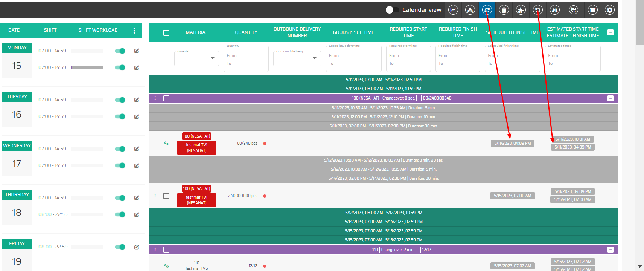Viewport: 644px width, 271px height.
Task: Click the drafting compass icon in toolbar
Action: coord(470,10)
